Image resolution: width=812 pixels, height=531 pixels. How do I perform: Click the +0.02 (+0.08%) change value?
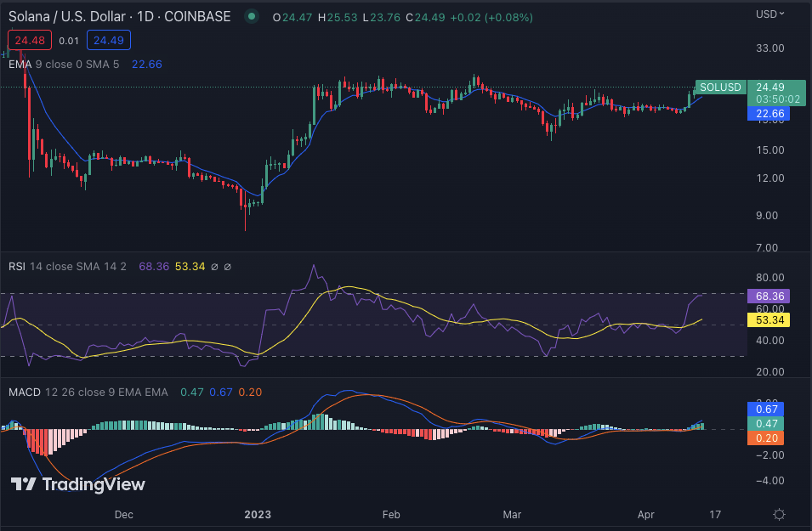[491, 18]
